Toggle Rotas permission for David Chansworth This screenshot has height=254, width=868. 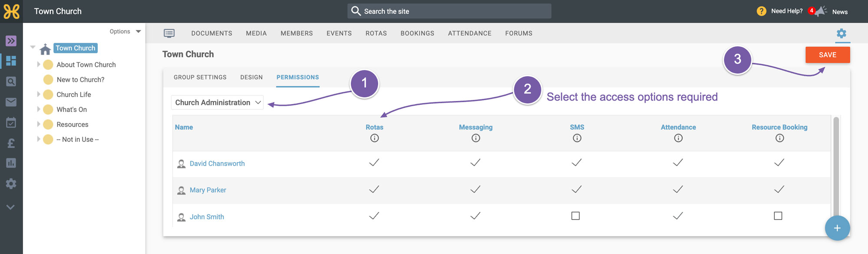coord(374,163)
